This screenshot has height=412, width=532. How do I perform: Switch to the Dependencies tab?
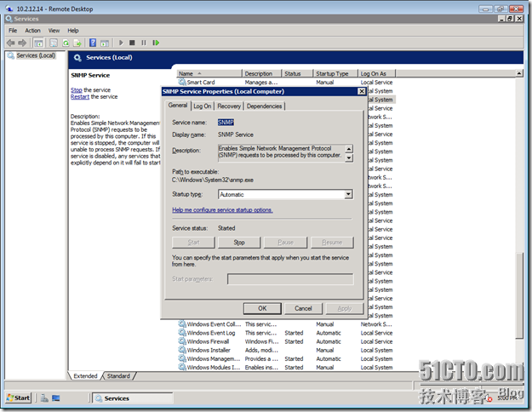point(265,106)
